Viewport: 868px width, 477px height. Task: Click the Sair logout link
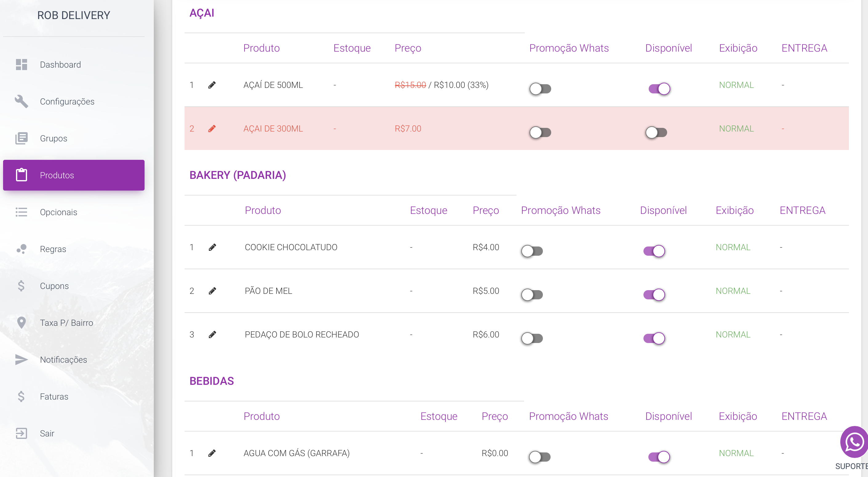pyautogui.click(x=47, y=433)
